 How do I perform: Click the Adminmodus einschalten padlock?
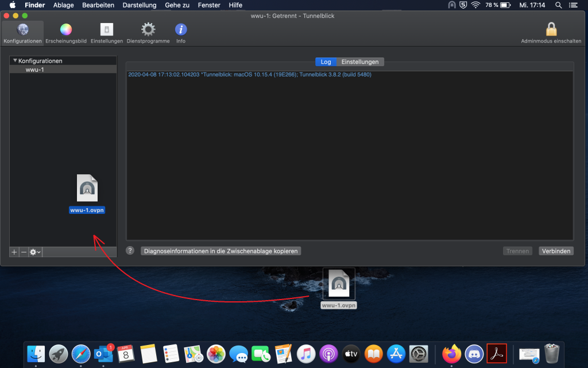pos(551,33)
